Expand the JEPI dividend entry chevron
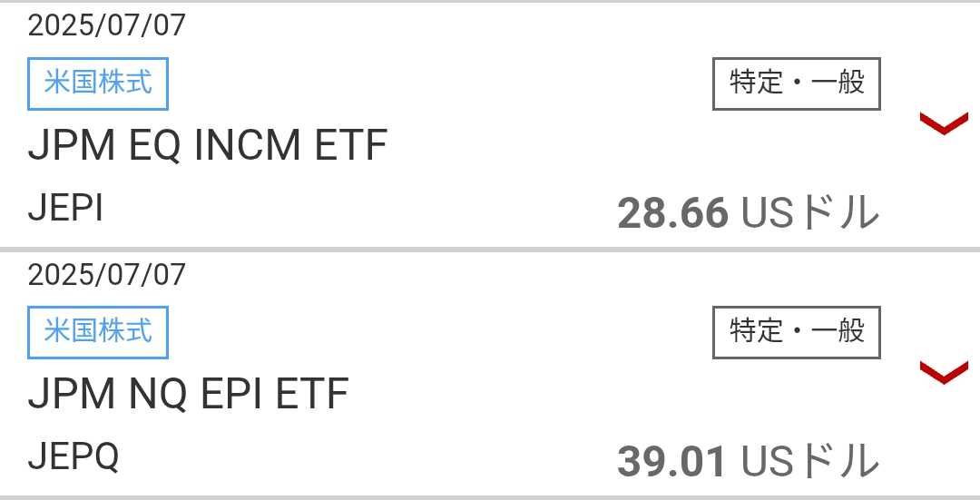This screenshot has width=980, height=500. 944,123
